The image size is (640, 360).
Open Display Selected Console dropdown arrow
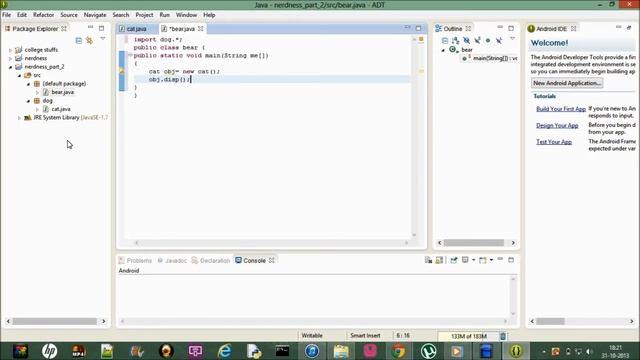tap(473, 260)
